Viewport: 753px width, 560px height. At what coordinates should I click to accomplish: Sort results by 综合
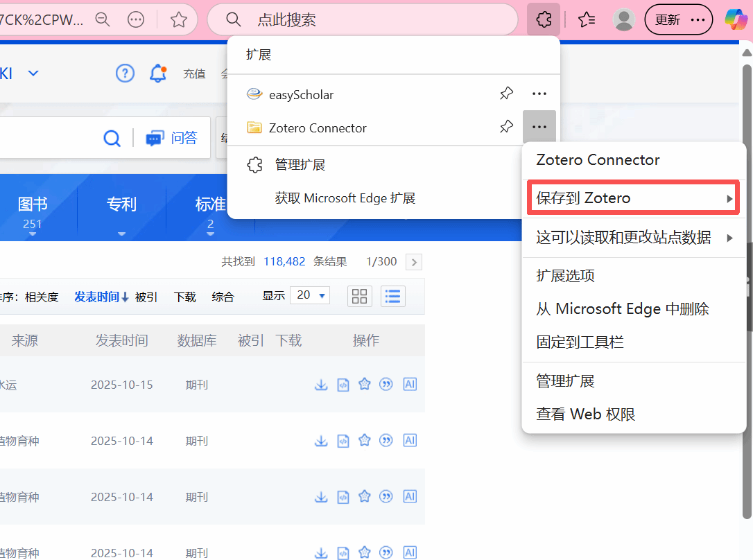[x=223, y=297]
